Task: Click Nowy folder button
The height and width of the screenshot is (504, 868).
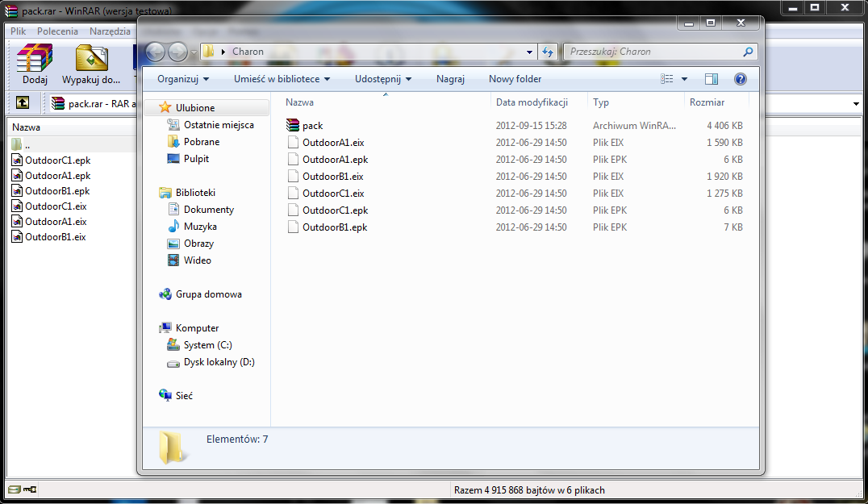Action: [515, 79]
